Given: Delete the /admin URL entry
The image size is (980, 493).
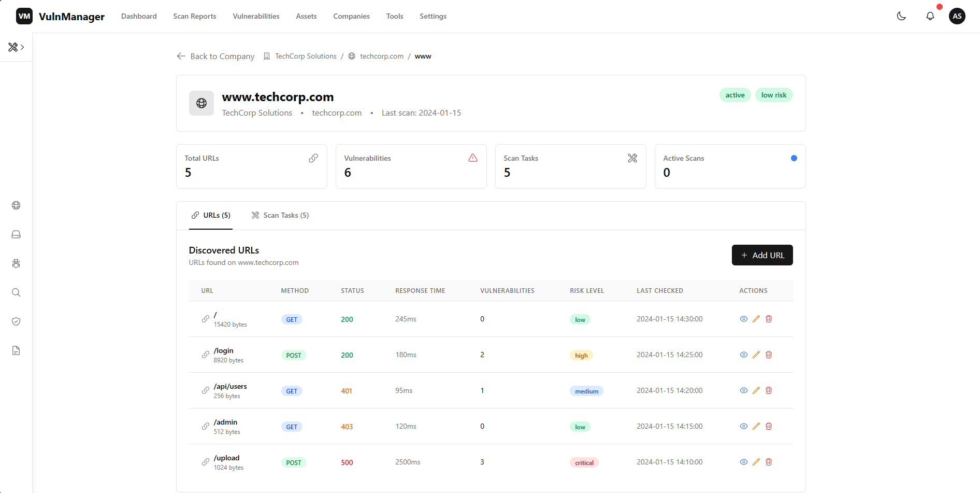Looking at the screenshot, I should [769, 426].
